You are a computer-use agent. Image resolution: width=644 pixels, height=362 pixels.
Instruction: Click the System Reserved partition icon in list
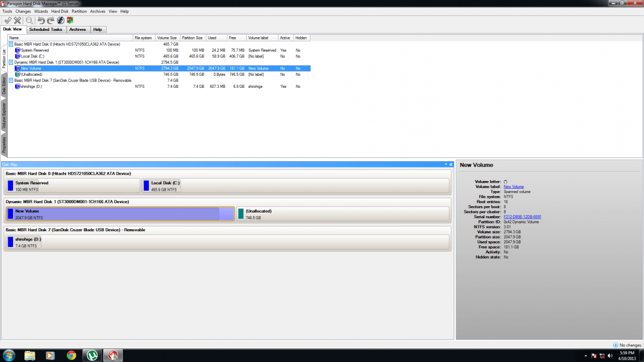tap(18, 50)
